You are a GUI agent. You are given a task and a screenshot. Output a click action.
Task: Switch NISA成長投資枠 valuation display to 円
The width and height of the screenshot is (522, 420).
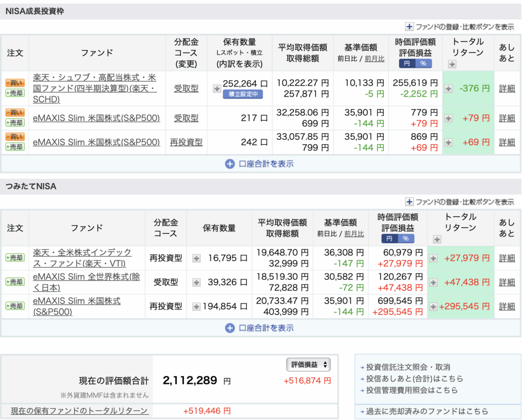(x=407, y=64)
